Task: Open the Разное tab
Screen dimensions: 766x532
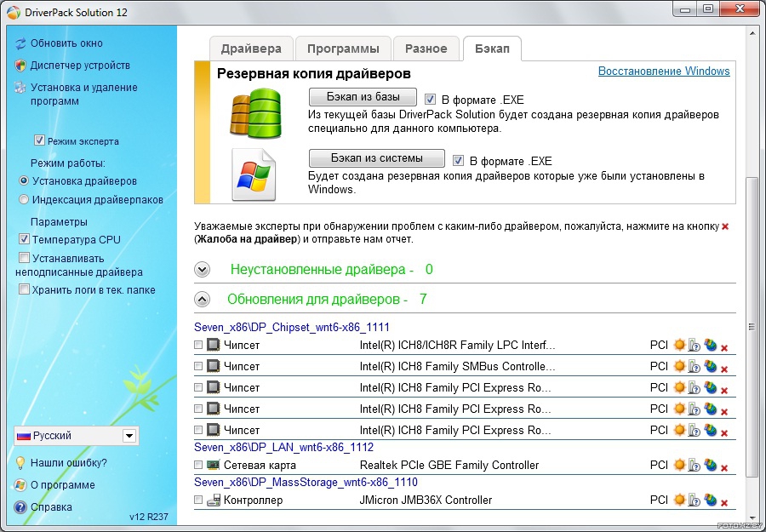Action: point(426,49)
